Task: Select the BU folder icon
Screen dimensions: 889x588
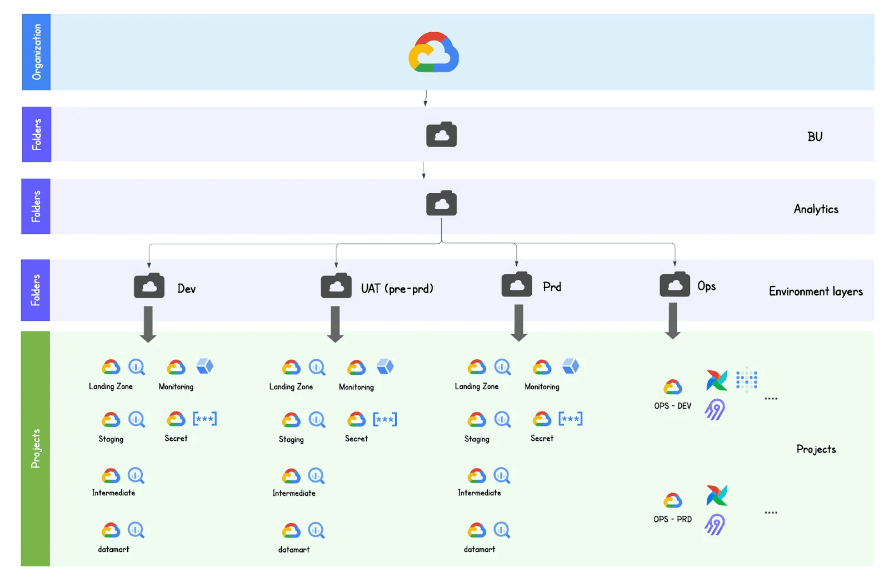Action: [x=441, y=134]
